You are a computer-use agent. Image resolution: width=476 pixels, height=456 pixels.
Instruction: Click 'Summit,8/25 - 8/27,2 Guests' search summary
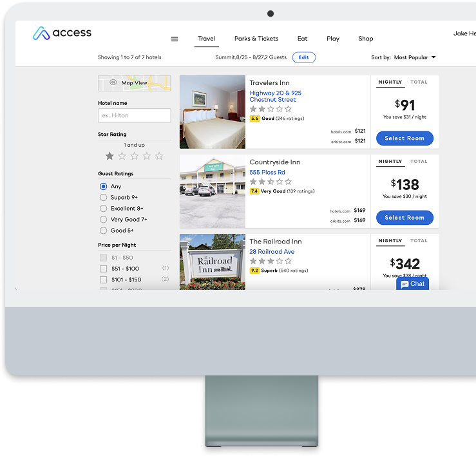click(x=251, y=57)
